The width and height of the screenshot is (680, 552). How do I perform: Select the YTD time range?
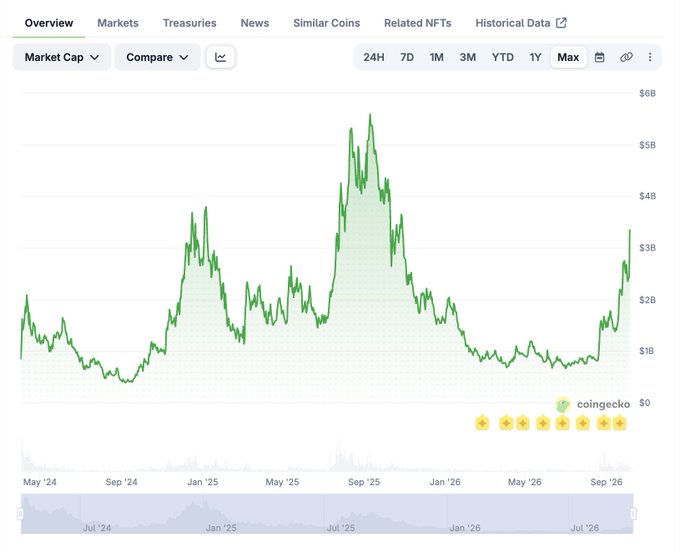click(x=503, y=57)
